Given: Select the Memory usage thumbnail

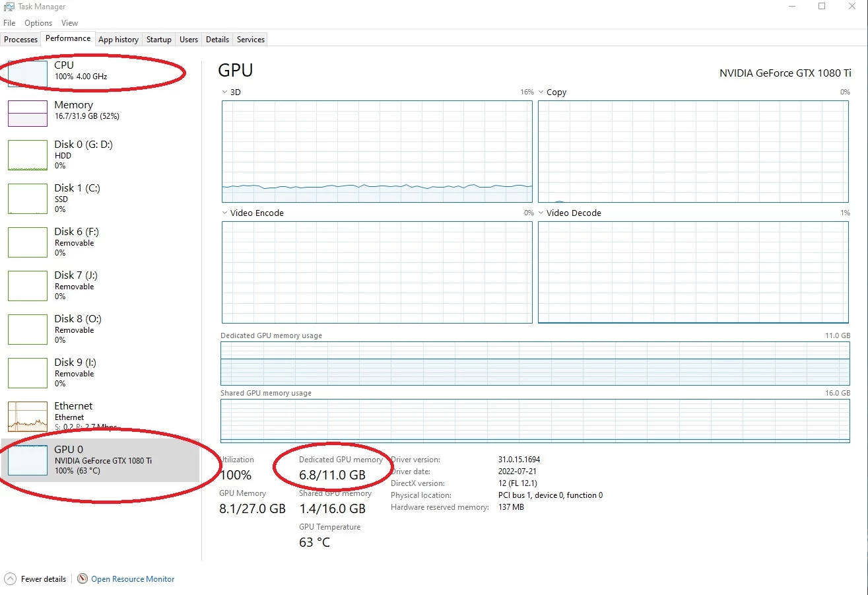Looking at the screenshot, I should click(x=28, y=113).
